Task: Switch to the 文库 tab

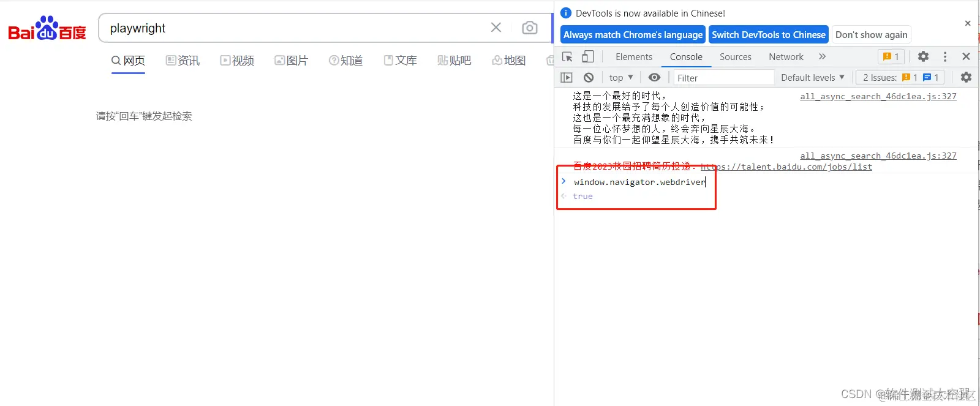Action: (x=400, y=61)
